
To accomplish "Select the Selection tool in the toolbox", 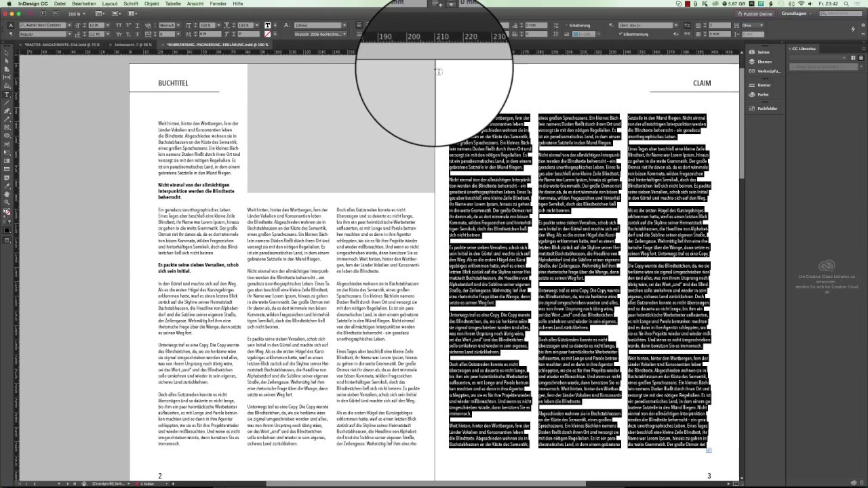I will (7, 53).
